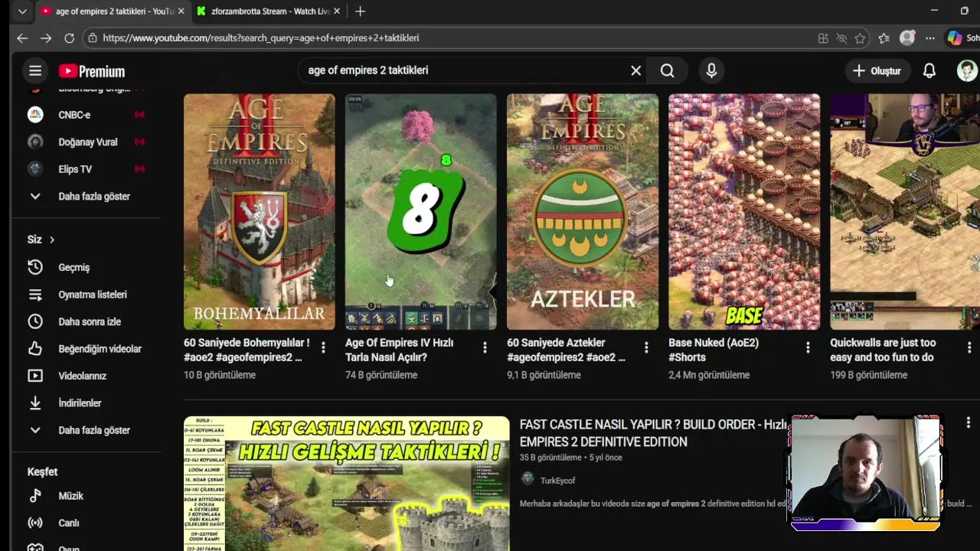Image resolution: width=980 pixels, height=551 pixels.
Task: Open the AZTEKLER shorts thumbnail
Action: 582,212
